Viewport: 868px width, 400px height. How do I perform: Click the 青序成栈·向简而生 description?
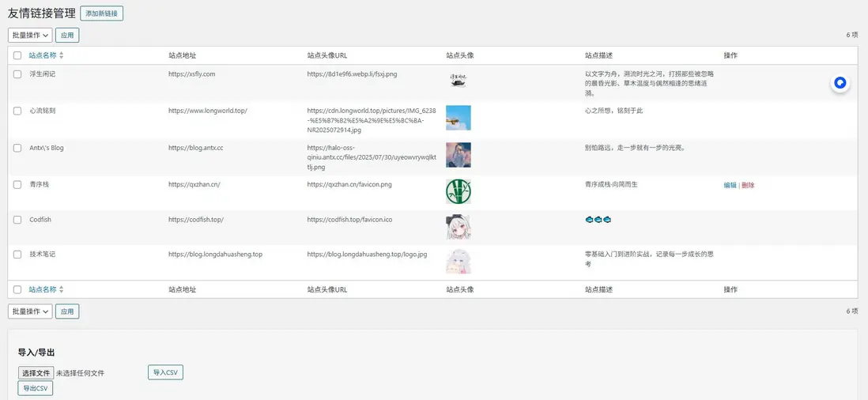click(611, 185)
